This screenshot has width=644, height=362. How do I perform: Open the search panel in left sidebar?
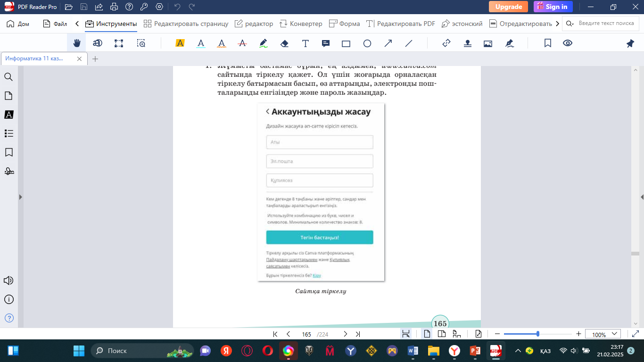(8, 77)
